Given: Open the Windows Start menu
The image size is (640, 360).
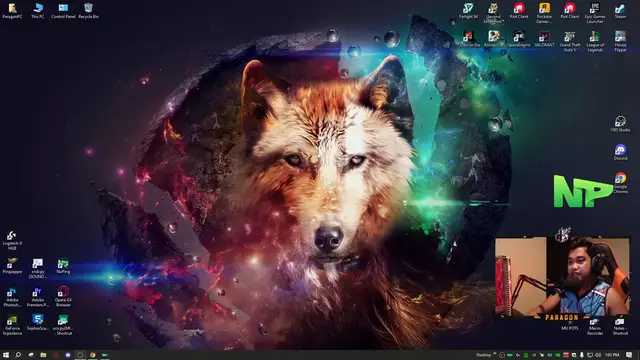Looking at the screenshot, I should (x=6, y=355).
